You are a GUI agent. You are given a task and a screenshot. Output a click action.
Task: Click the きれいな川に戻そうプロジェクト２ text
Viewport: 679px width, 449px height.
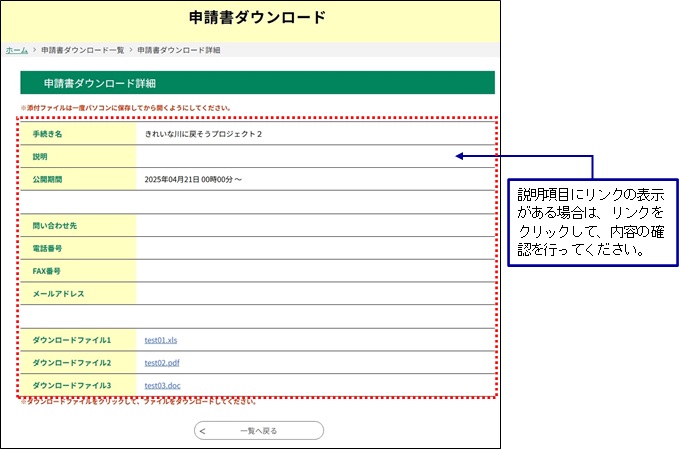[204, 133]
